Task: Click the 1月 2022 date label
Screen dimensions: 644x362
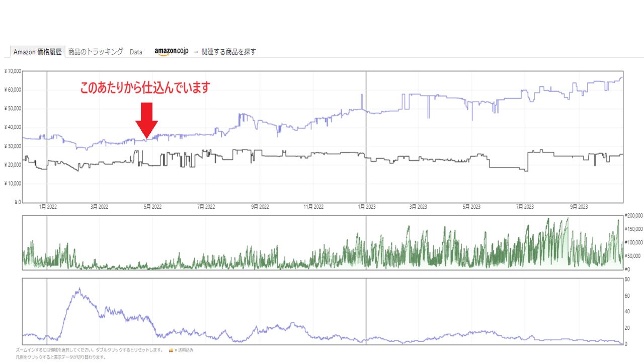Action: pyautogui.click(x=47, y=207)
